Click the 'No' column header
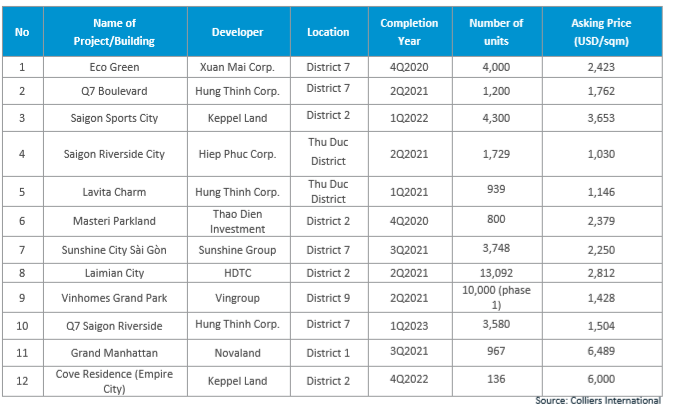The image size is (673, 417). click(22, 32)
